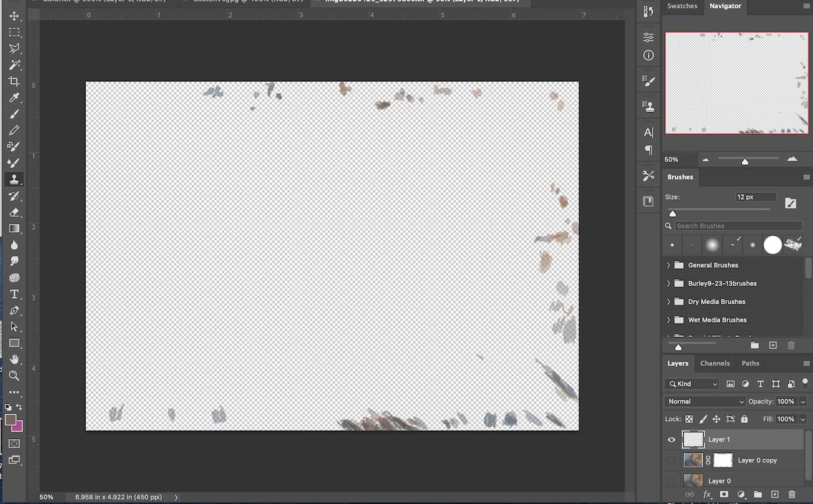The height and width of the screenshot is (504, 813).
Task: Select the Gradient tool
Action: [14, 229]
